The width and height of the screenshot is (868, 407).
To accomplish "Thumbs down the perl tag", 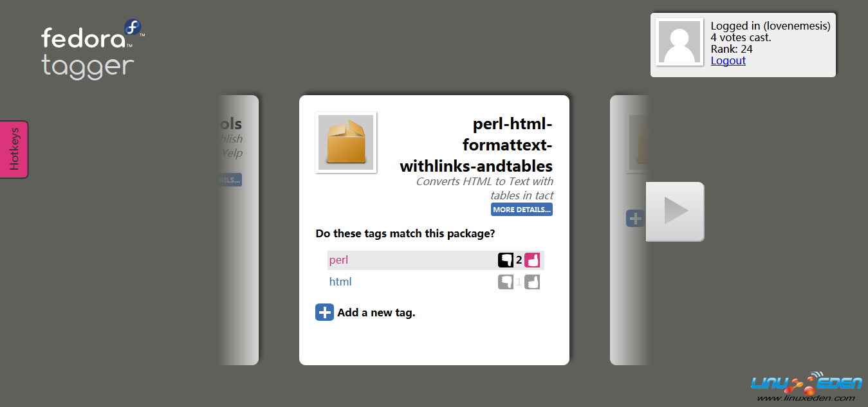I will pyautogui.click(x=506, y=260).
